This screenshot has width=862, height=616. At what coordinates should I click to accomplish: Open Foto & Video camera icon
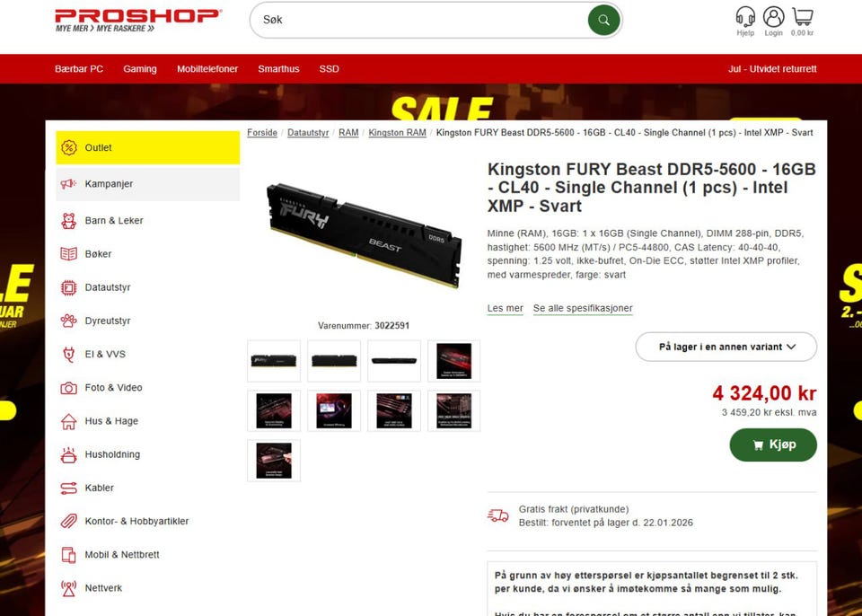pyautogui.click(x=69, y=388)
